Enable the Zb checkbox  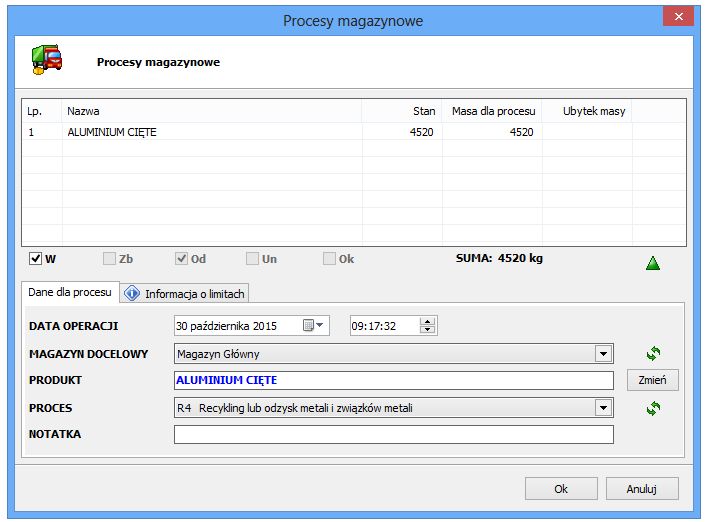click(109, 259)
